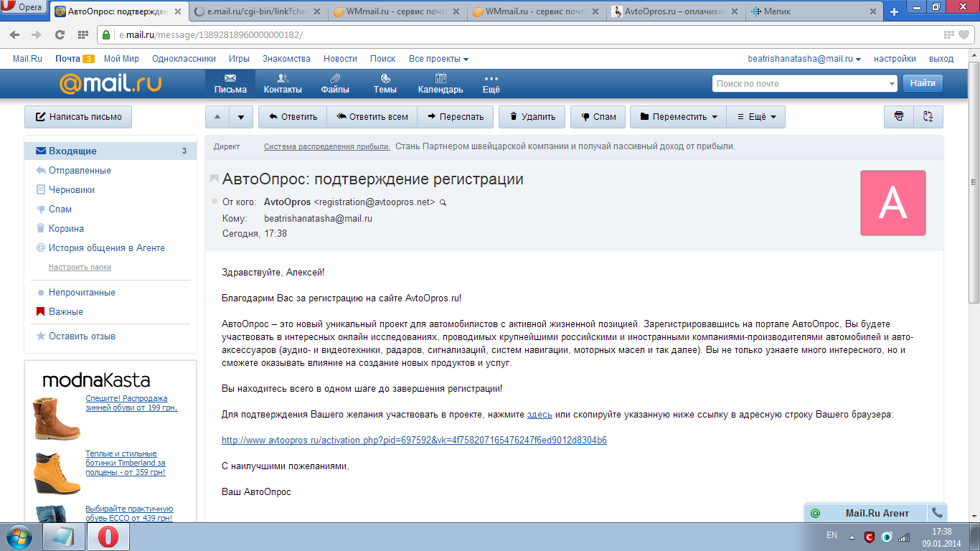Toggle the unread dot next to От кого
The width and height of the screenshot is (980, 551).
215,202
